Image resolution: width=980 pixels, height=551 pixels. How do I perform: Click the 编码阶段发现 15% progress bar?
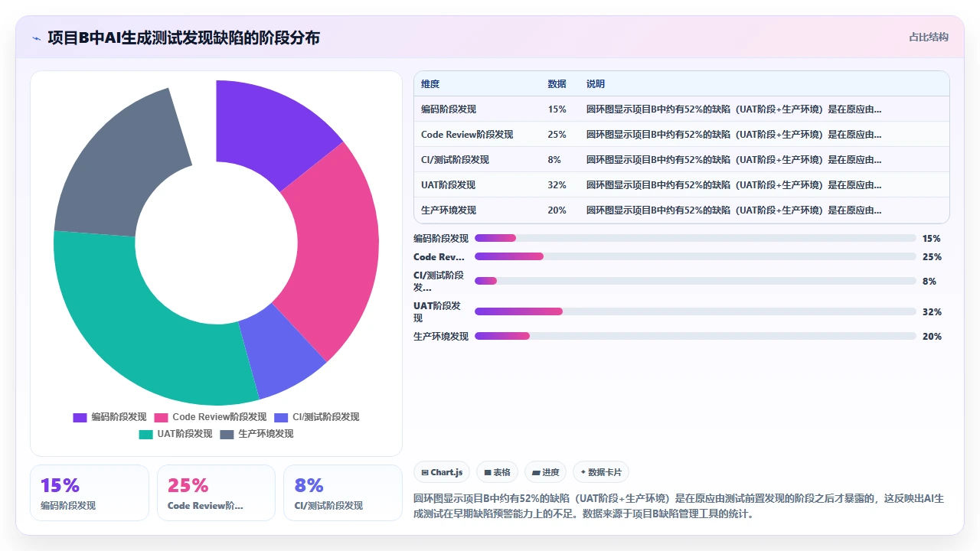tap(695, 239)
